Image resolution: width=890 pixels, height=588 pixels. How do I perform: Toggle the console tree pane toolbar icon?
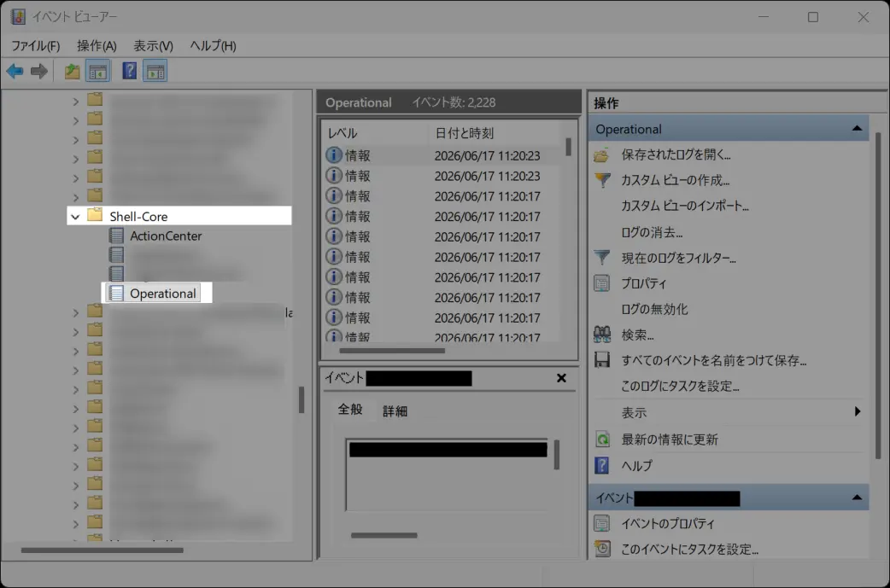click(97, 72)
